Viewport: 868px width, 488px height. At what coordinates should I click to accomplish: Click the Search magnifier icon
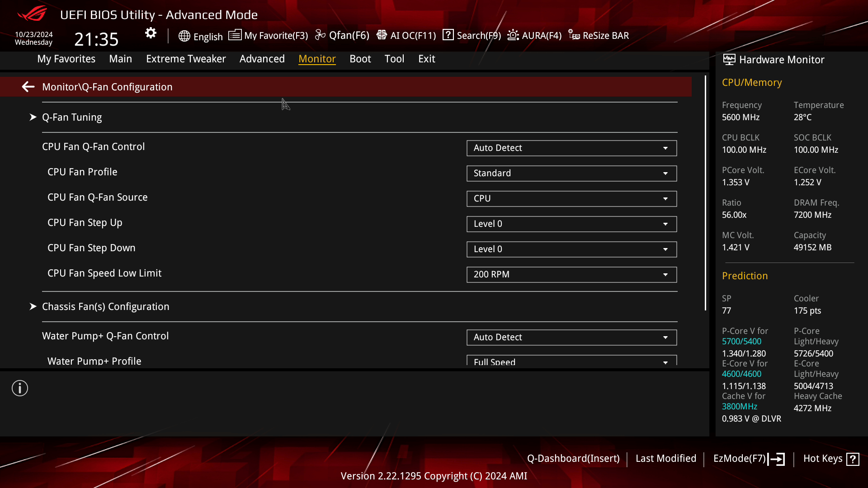click(x=448, y=35)
